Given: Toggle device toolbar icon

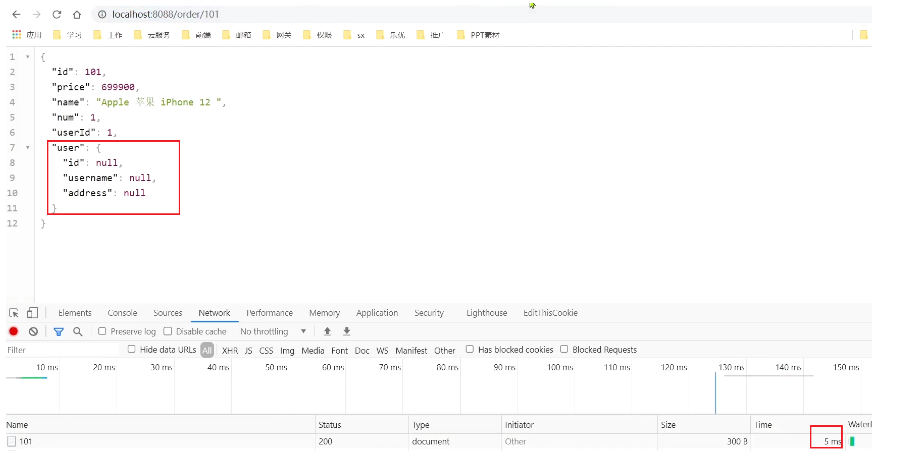Looking at the screenshot, I should (32, 313).
